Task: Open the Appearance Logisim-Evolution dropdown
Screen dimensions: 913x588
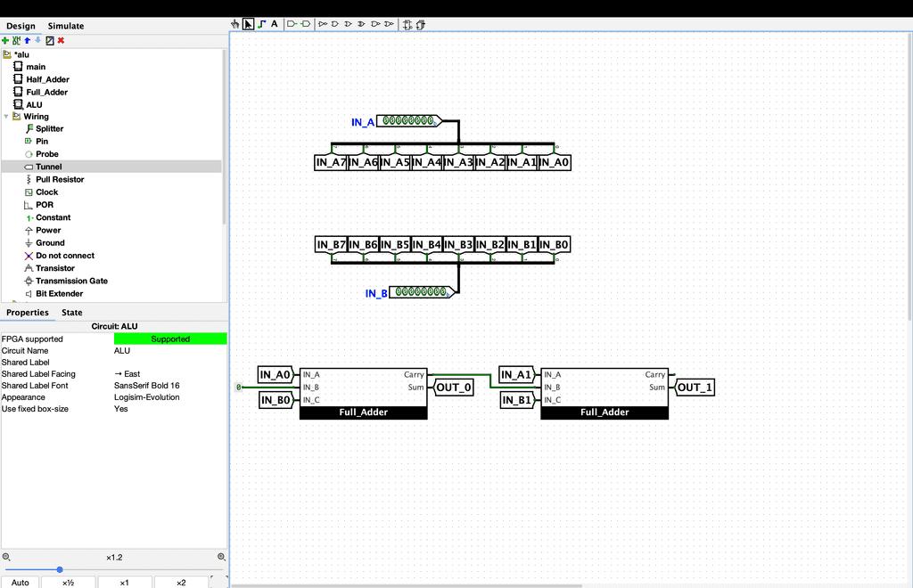Action: tap(169, 397)
